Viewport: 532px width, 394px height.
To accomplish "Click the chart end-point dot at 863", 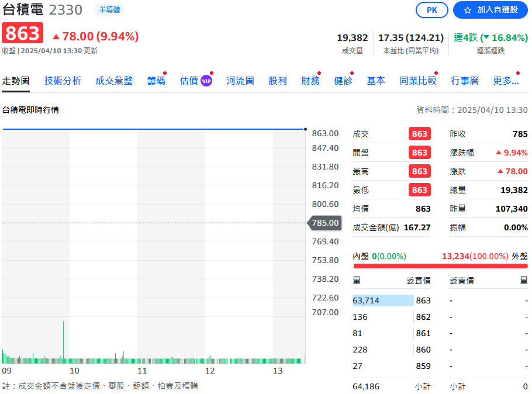I will pos(305,129).
